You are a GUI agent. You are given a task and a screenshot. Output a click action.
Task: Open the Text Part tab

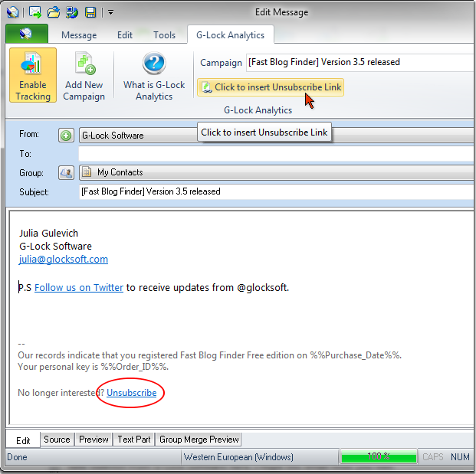point(134,440)
